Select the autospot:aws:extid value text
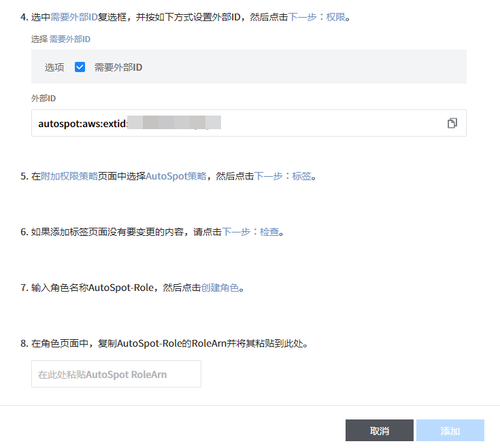This screenshot has width=500, height=448. click(82, 124)
